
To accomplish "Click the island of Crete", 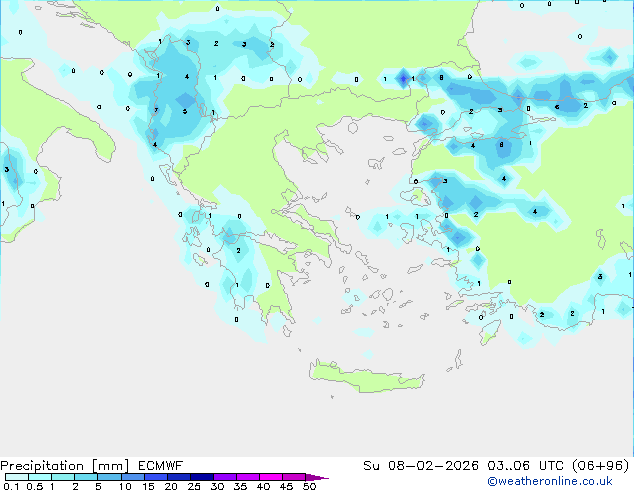I will click(367, 377).
